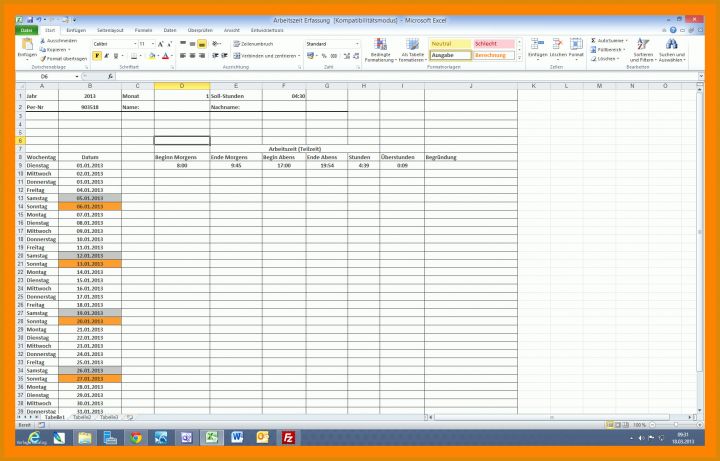
Task: Click AutoSumme sigma icon
Action: click(x=593, y=40)
